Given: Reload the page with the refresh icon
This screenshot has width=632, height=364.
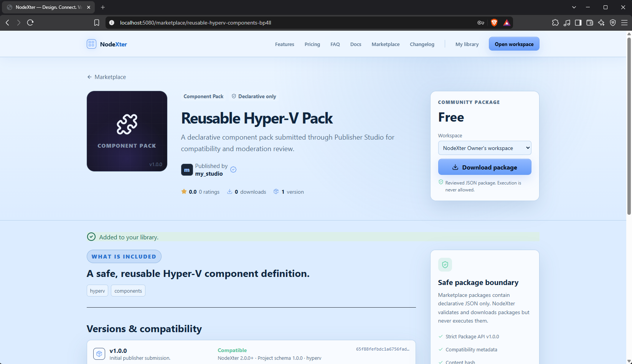Looking at the screenshot, I should pyautogui.click(x=30, y=23).
